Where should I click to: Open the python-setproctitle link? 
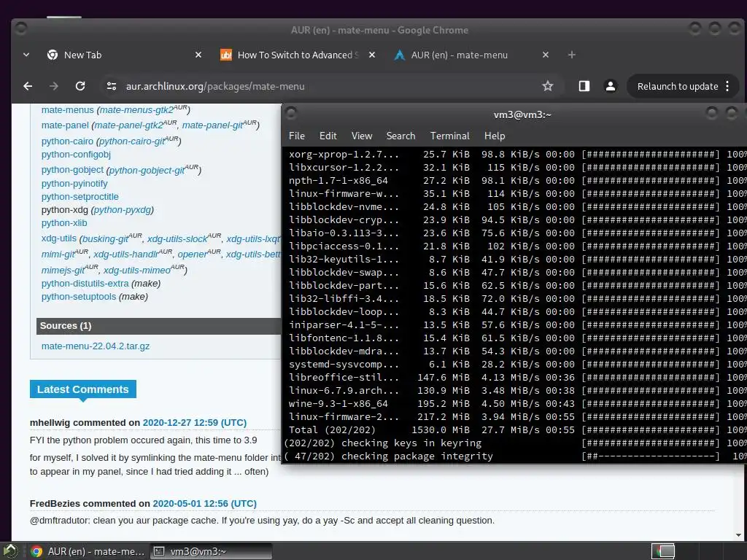tap(80, 197)
